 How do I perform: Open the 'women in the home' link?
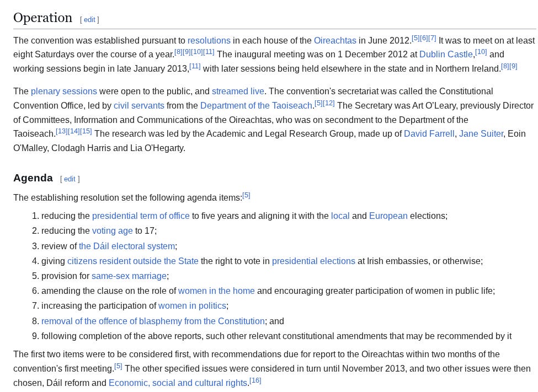point(216,291)
